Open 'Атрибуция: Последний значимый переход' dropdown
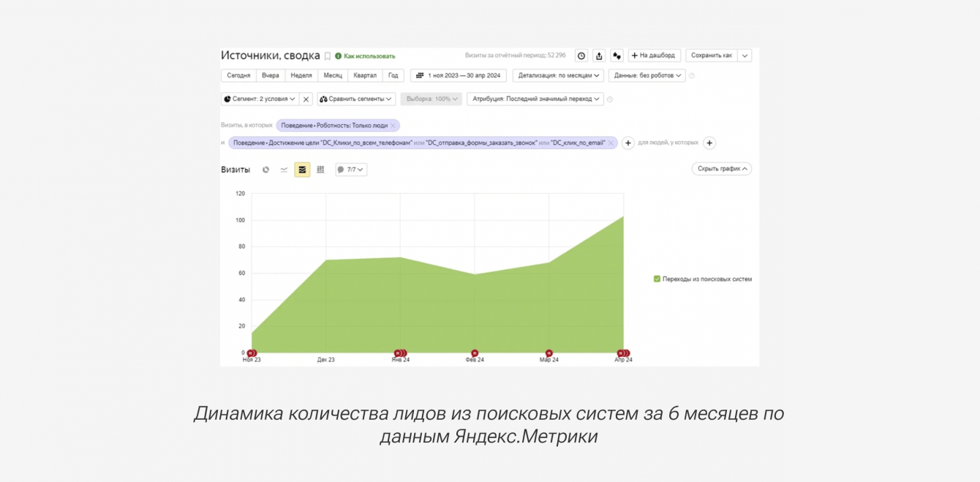Screen dimensions: 980x482 click(535, 99)
